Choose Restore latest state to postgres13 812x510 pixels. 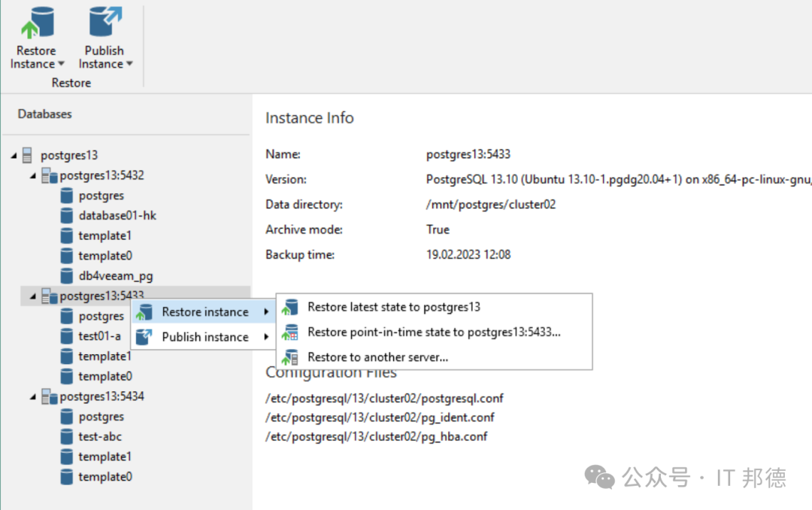click(435, 307)
